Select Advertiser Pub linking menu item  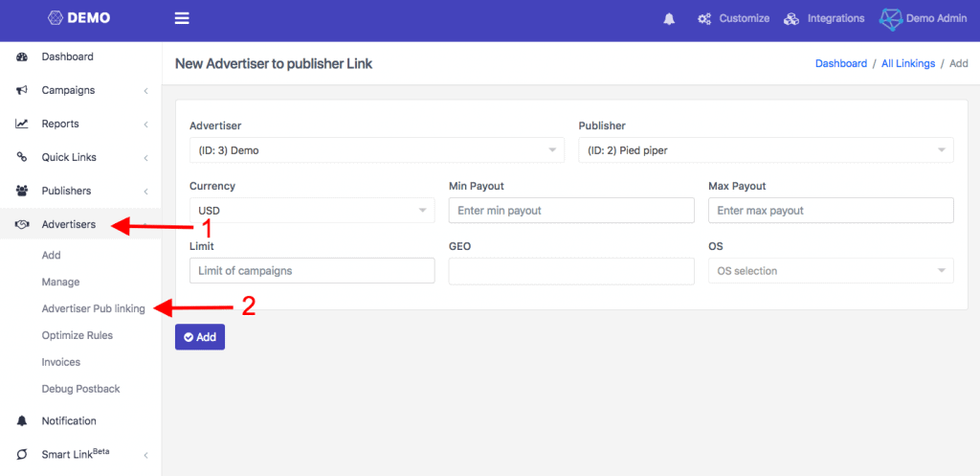93,309
